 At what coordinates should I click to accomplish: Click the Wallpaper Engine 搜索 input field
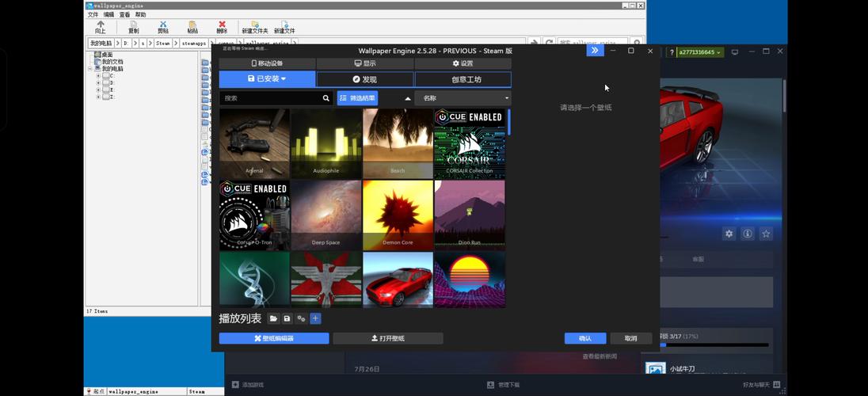[270, 98]
